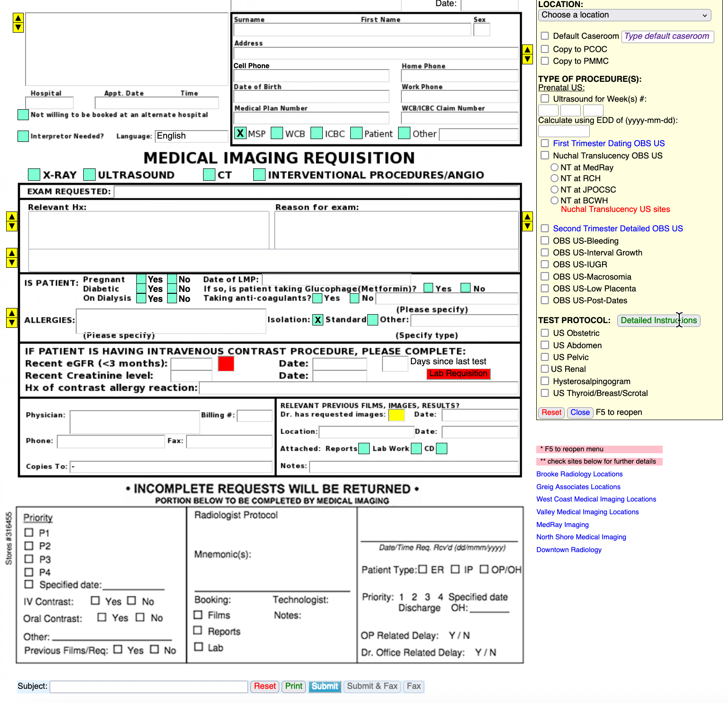This screenshot has width=728, height=703.
Task: Check OBS US-IUGR checkbox
Action: coord(545,264)
